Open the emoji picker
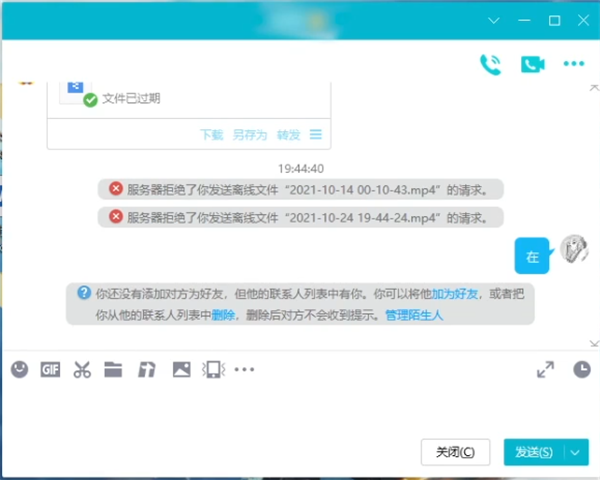The height and width of the screenshot is (480, 600). 19,369
